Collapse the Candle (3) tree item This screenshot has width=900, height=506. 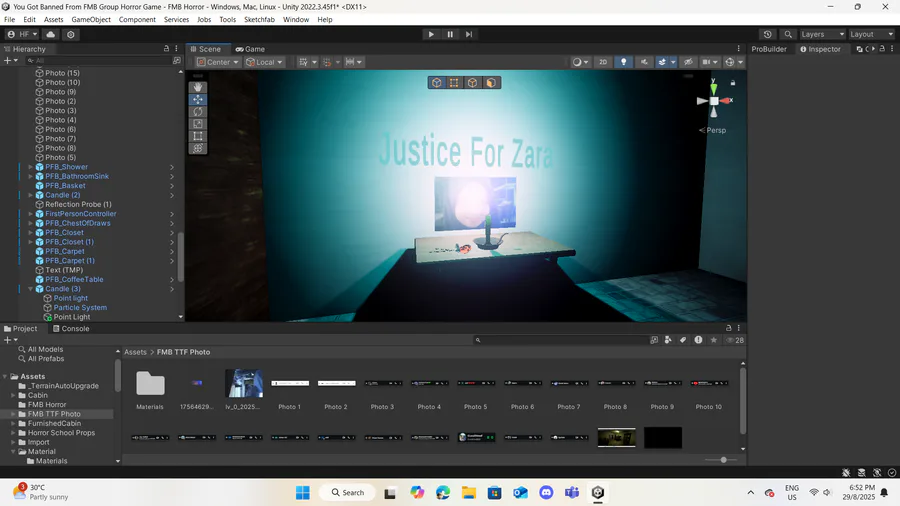click(x=30, y=289)
